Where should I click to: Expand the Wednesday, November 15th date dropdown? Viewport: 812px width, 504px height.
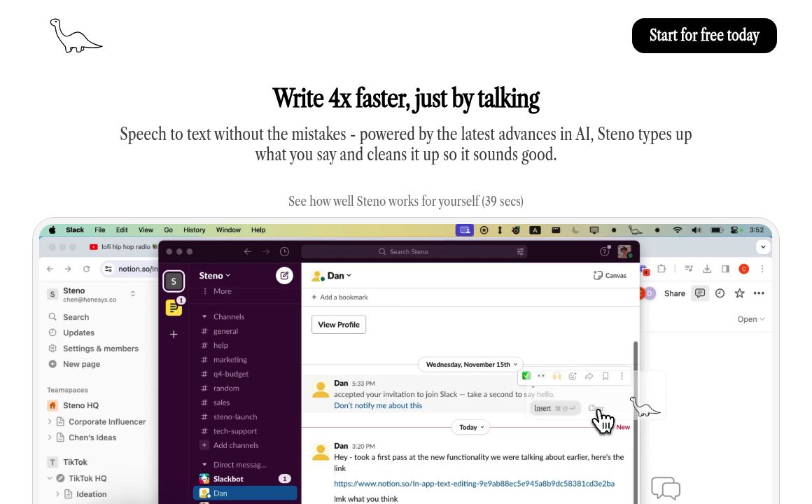point(470,365)
